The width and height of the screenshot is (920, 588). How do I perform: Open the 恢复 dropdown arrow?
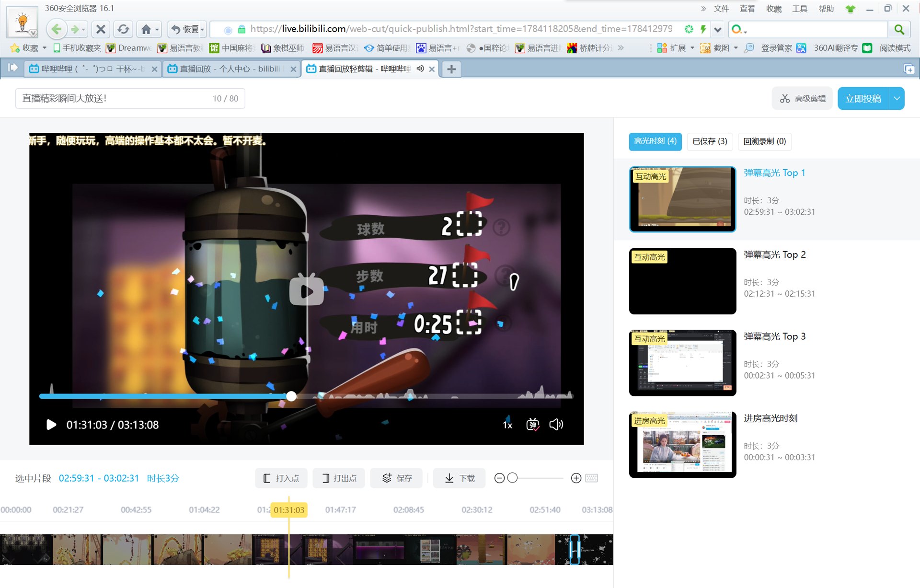click(x=203, y=30)
